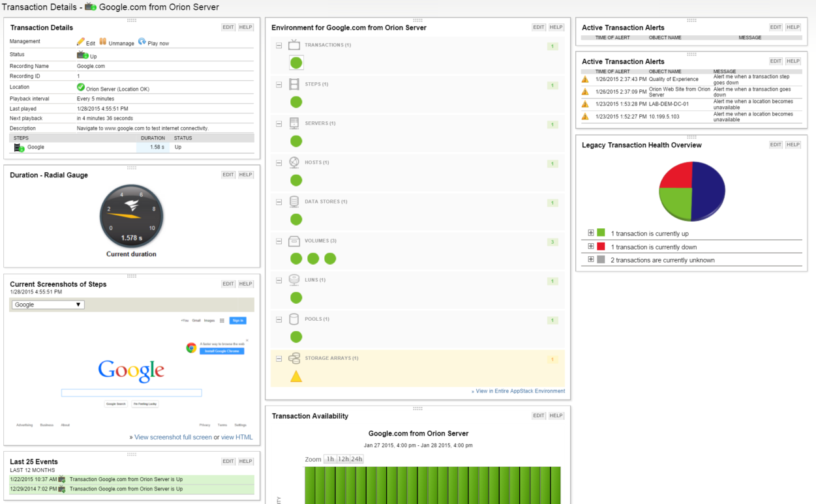Screen dimensions: 816x504
Task: Click HELP on Legacy Transaction Health Overview
Action: pyautogui.click(x=793, y=145)
